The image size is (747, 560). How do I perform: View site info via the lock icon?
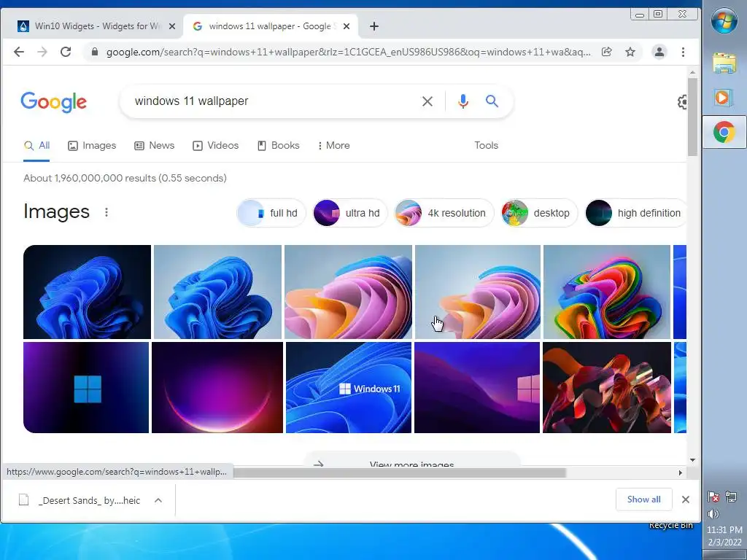95,52
